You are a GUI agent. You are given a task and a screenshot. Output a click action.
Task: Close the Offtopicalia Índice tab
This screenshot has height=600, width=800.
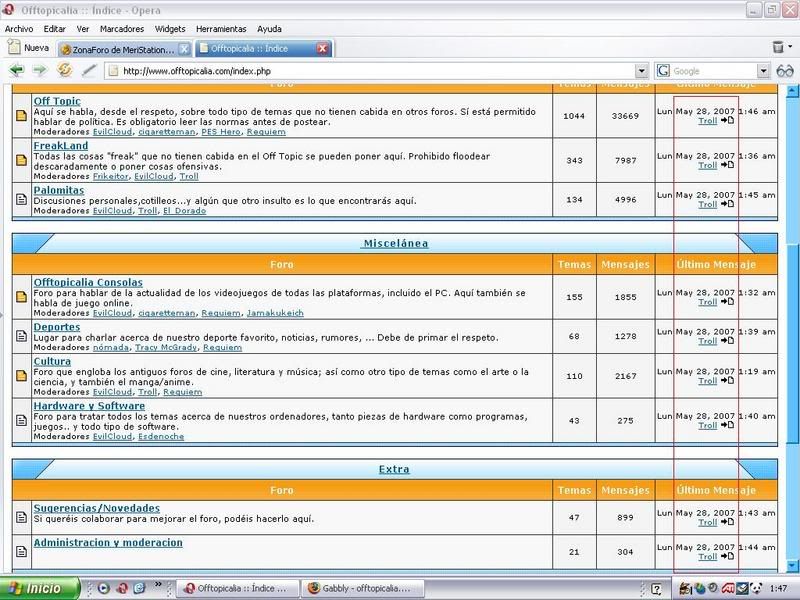pos(323,48)
